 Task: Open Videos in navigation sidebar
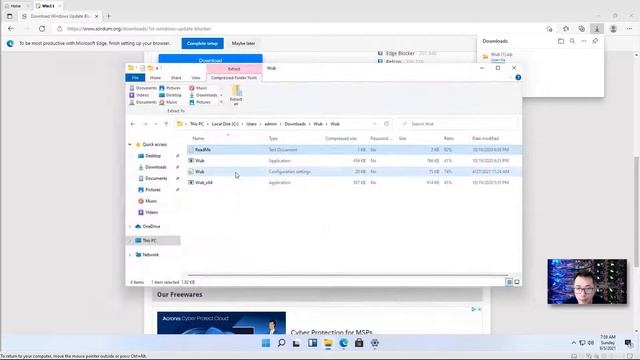(x=151, y=212)
